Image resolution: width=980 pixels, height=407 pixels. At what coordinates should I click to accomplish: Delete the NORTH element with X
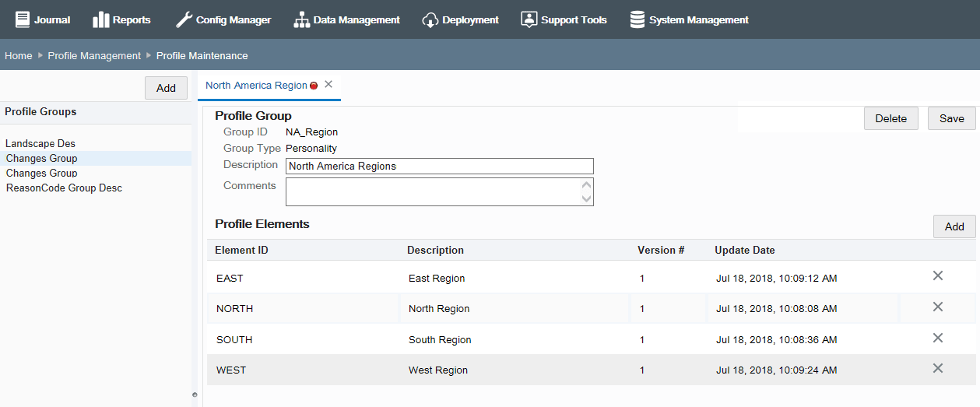(938, 307)
